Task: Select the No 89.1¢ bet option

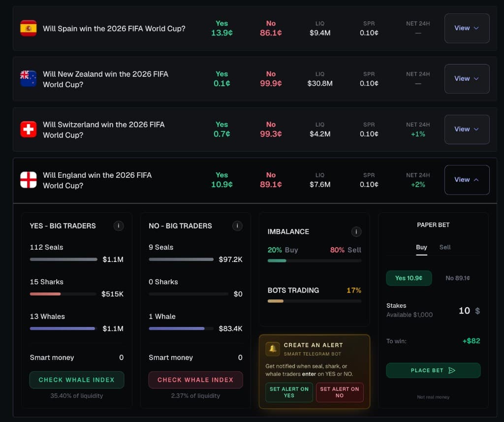Action: click(458, 278)
